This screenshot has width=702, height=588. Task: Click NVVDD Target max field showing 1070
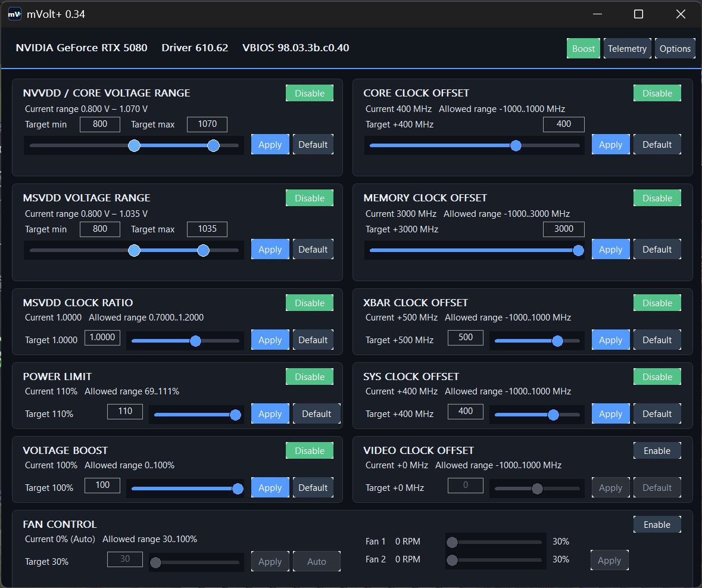(x=207, y=124)
